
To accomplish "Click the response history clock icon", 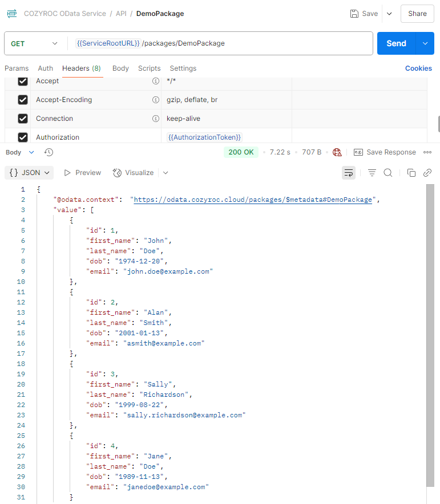I will coord(49,152).
